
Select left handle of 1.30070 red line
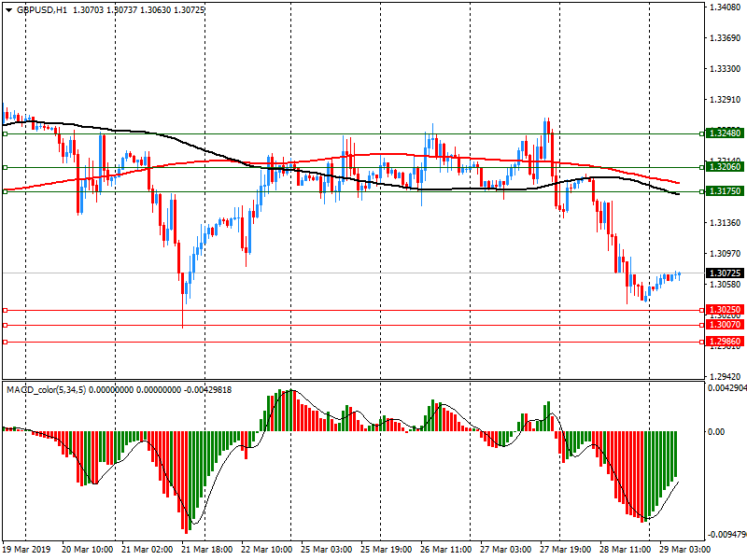pyautogui.click(x=5, y=325)
